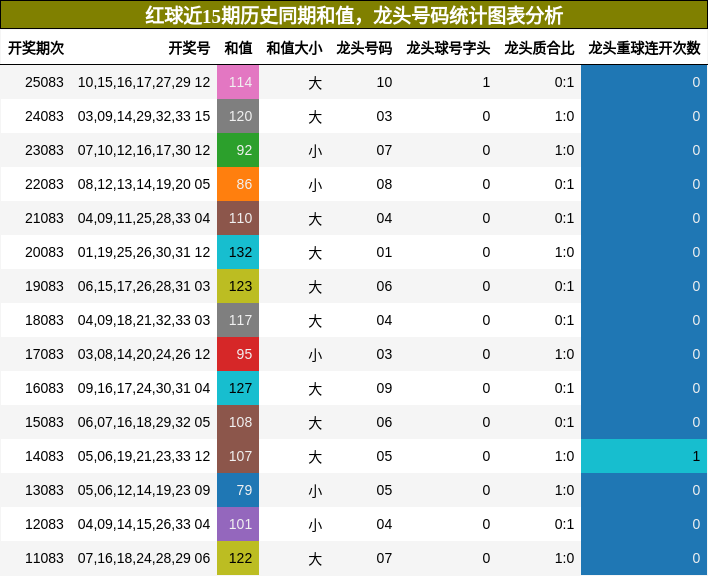Click the cyan highlighted cell with value 1
This screenshot has width=708, height=576.
tap(644, 456)
